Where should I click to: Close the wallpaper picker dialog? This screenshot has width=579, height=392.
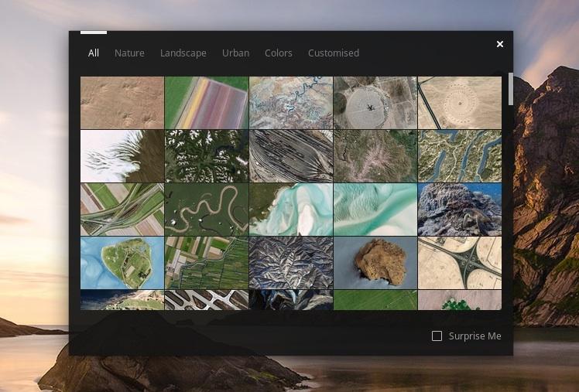[500, 44]
